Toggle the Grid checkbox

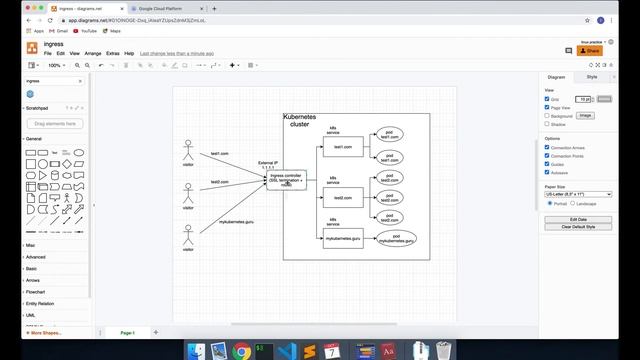(547, 99)
